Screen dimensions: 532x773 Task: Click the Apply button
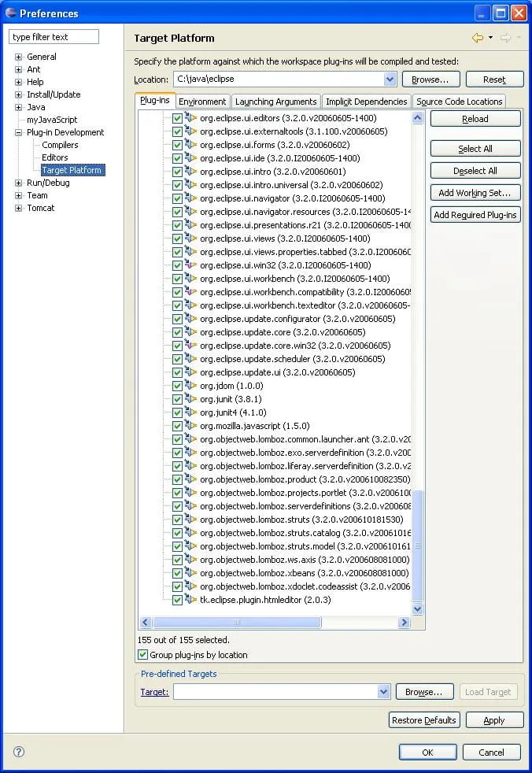click(x=494, y=720)
